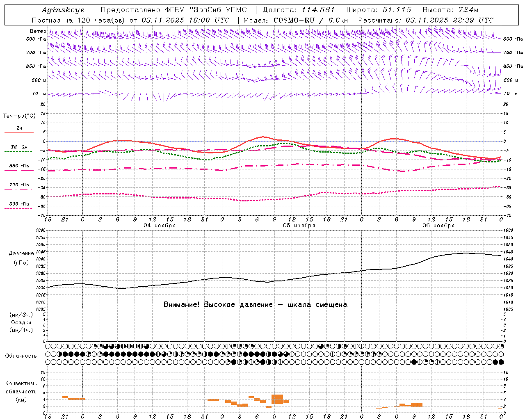
Task: Click the (км) unit under convective cloud label
Action: coord(21,399)
